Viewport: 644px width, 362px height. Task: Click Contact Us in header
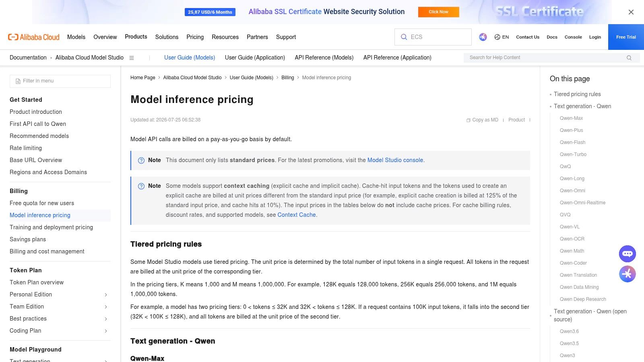pyautogui.click(x=528, y=37)
